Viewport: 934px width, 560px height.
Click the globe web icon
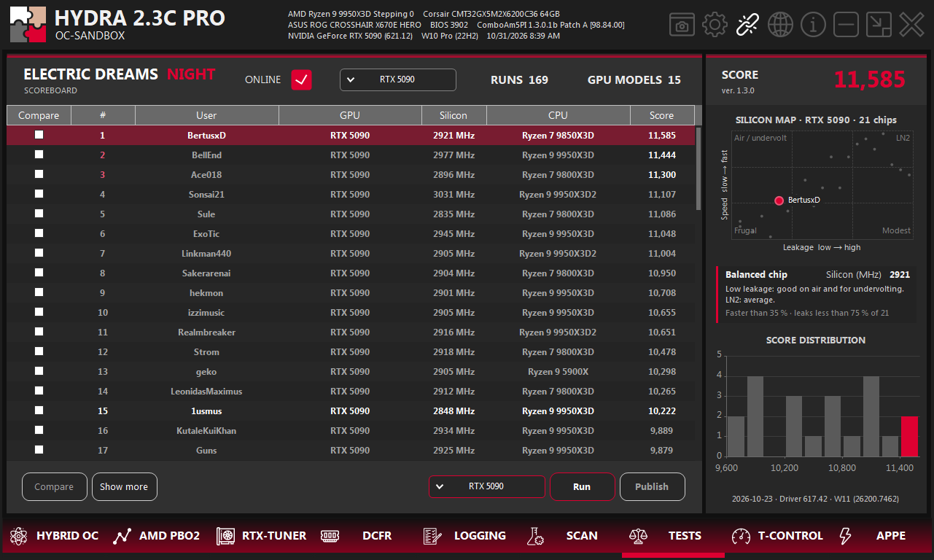780,25
